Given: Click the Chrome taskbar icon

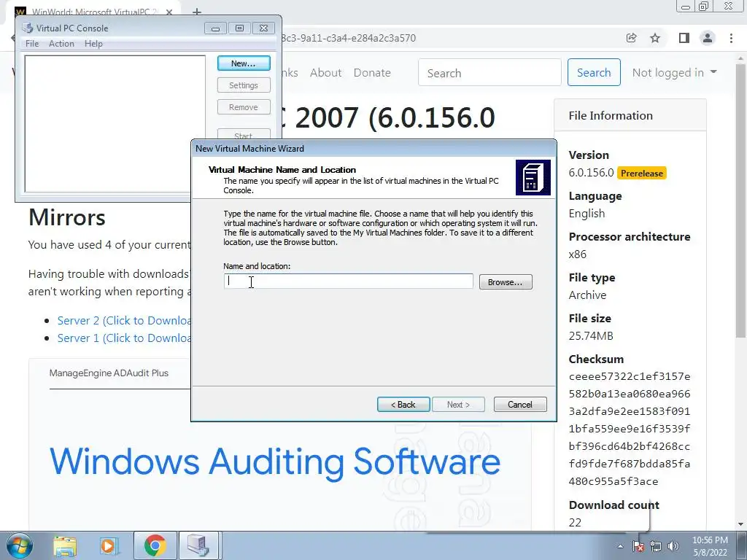Looking at the screenshot, I should coord(155,545).
